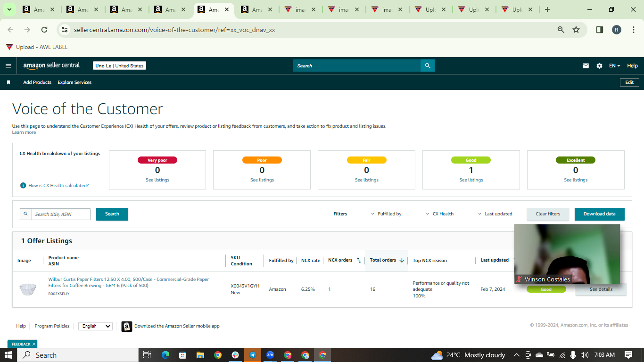Click See listings under Good

click(x=471, y=180)
